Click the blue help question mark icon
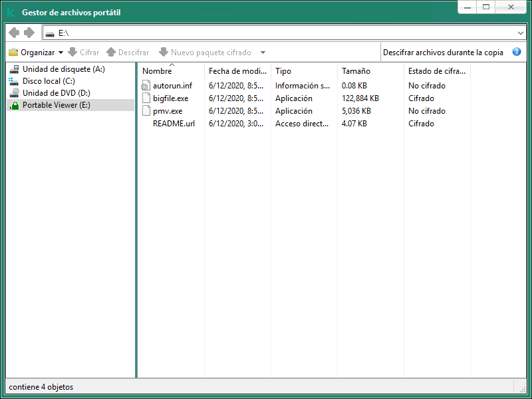 517,52
